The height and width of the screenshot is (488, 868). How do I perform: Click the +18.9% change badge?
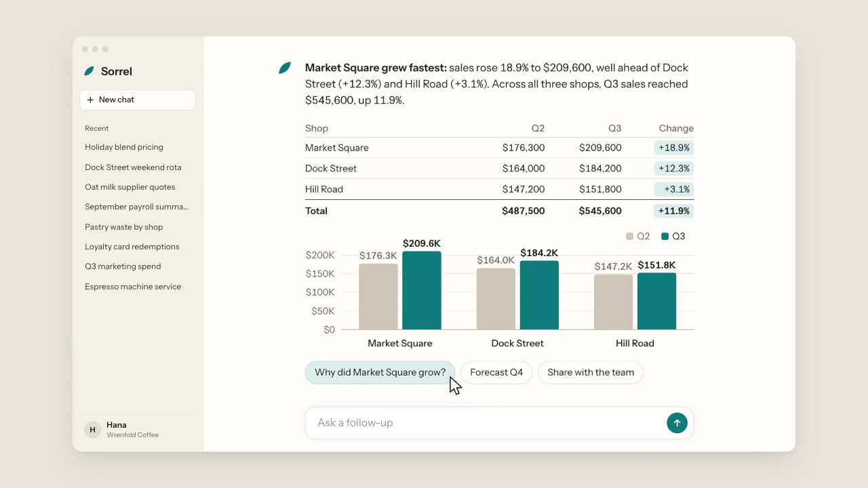674,148
